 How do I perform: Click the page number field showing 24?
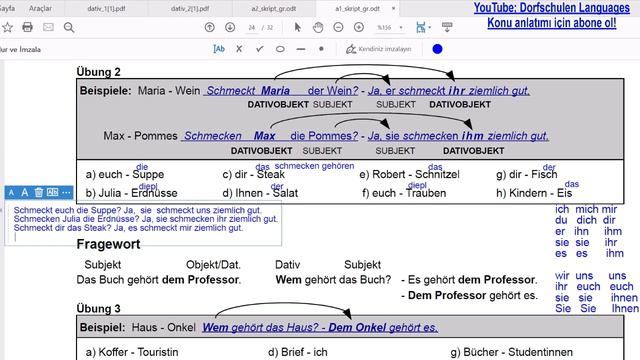pyautogui.click(x=251, y=27)
